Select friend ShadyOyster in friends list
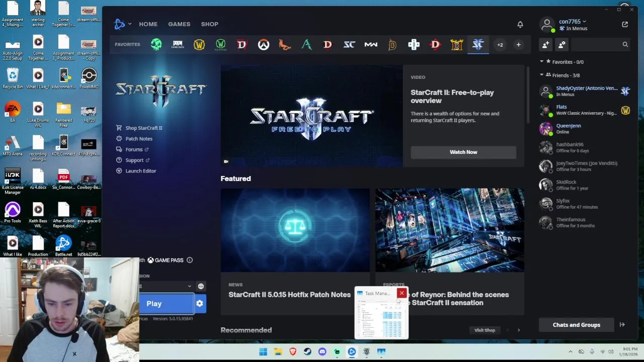The image size is (644, 362). pyautogui.click(x=585, y=91)
